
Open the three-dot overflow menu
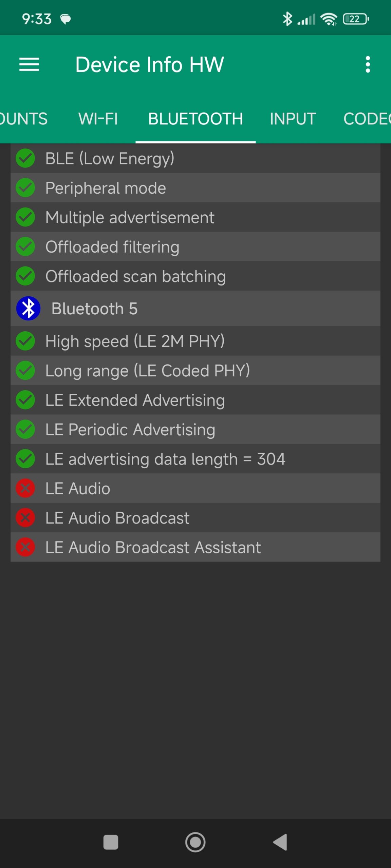point(368,64)
